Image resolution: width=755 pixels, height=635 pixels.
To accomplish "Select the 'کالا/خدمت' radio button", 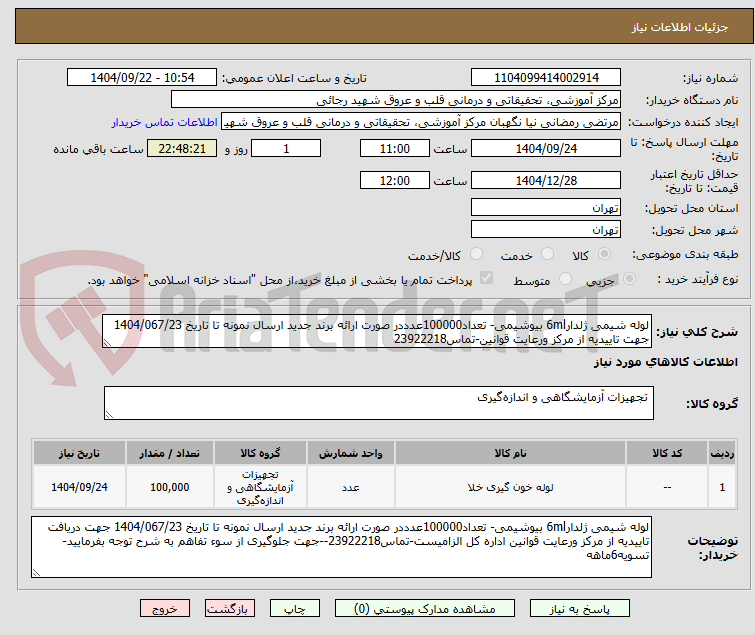I will pyautogui.click(x=476, y=254).
